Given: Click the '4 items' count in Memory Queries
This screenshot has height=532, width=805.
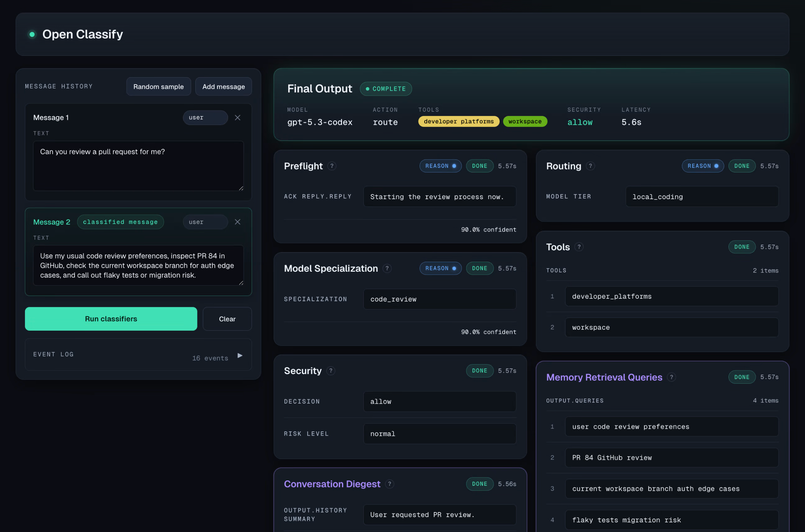Looking at the screenshot, I should click(765, 400).
